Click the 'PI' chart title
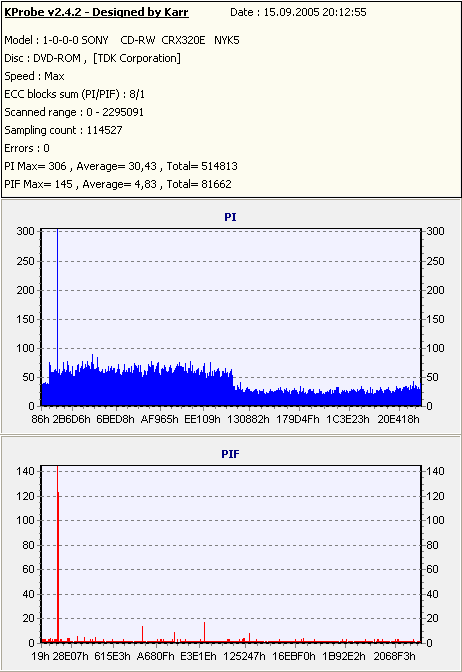462x672 pixels. coord(230,217)
